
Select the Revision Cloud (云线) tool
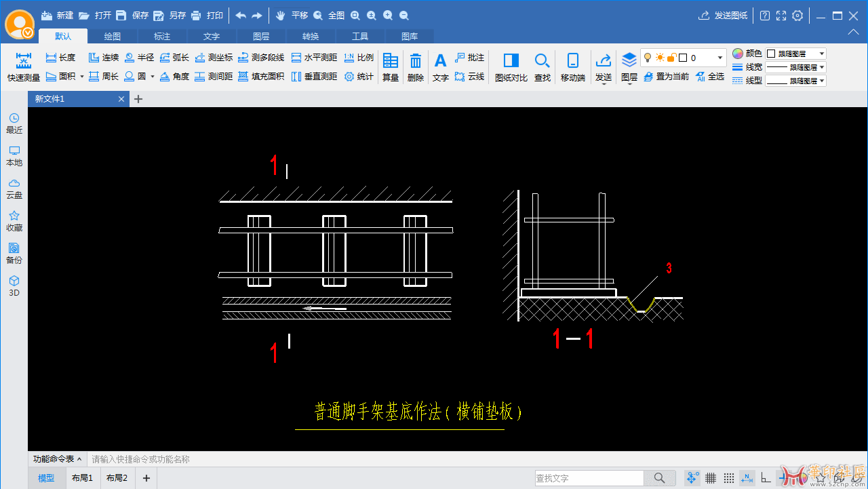point(469,77)
